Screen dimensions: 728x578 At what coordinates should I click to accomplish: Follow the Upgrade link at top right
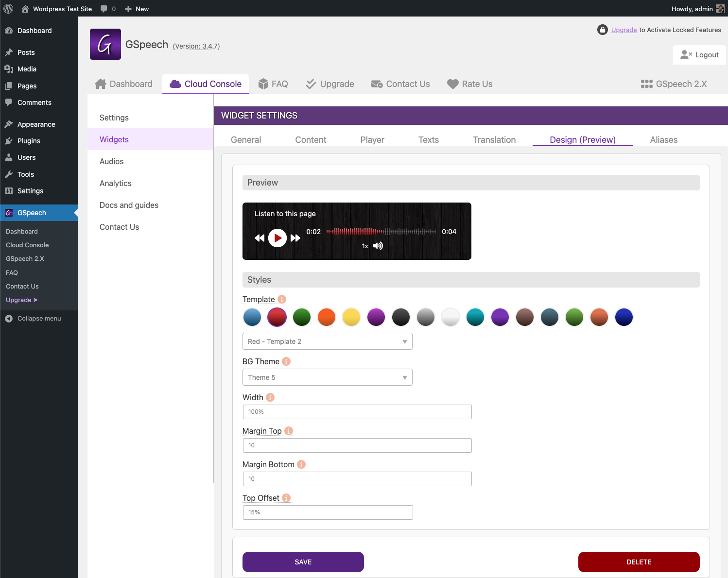624,30
